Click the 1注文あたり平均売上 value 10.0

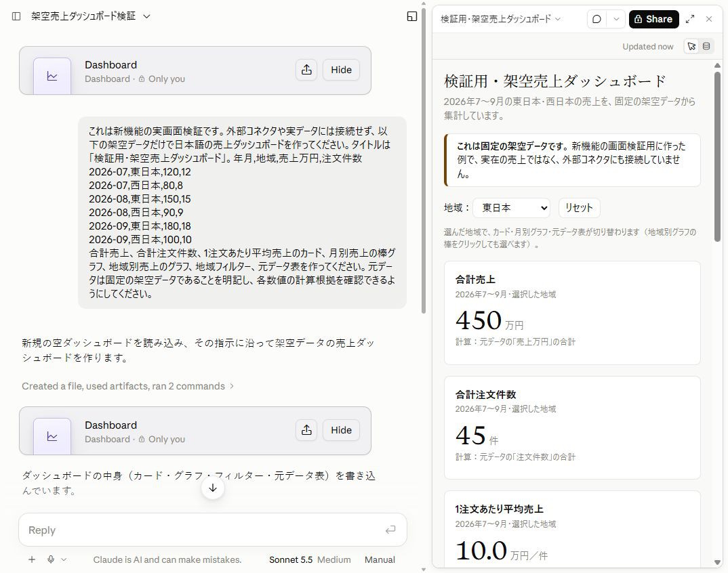(x=481, y=550)
